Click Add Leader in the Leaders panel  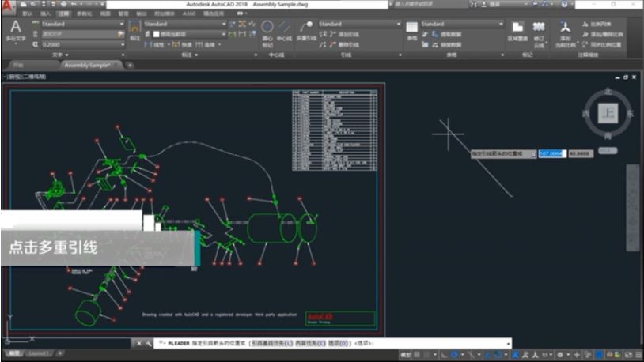tap(344, 34)
